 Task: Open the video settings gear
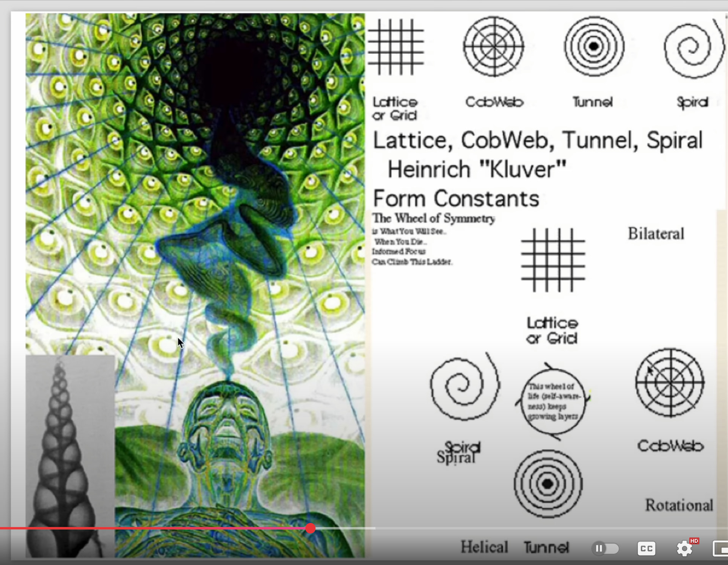(x=685, y=549)
